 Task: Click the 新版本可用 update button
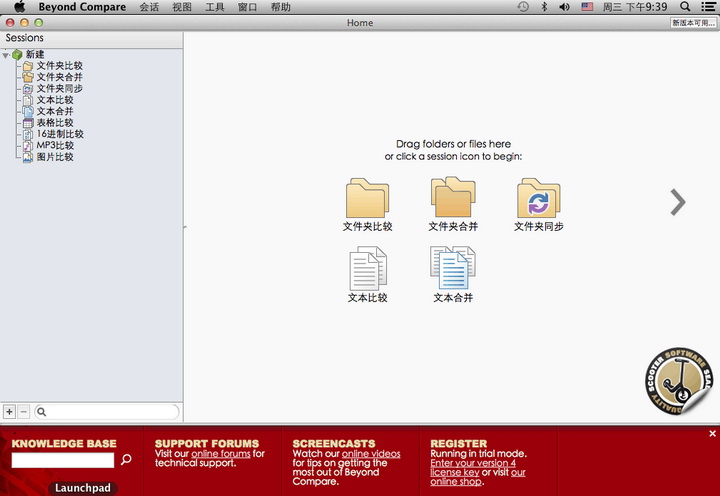(692, 22)
